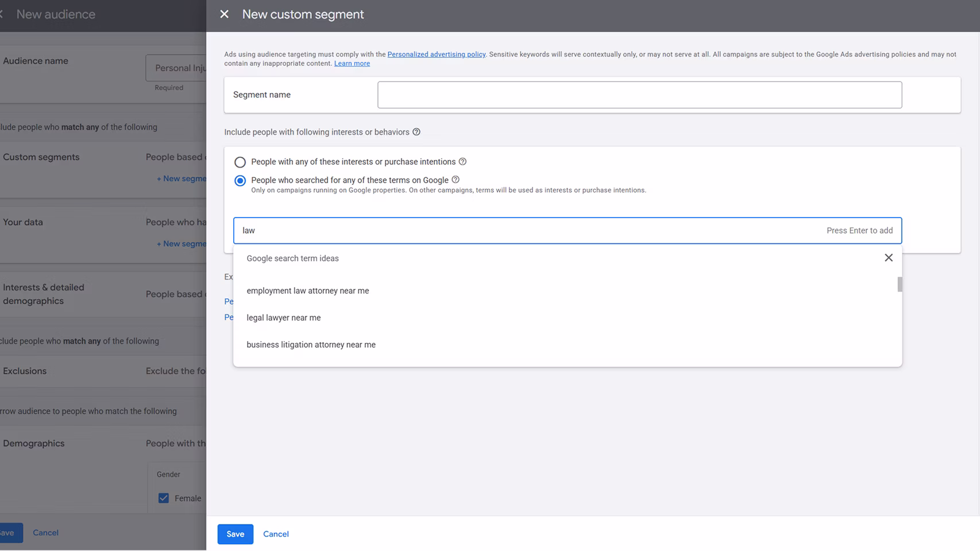
Task: Choose 'business litigation attorney near me' suggestion
Action: [x=568, y=345]
